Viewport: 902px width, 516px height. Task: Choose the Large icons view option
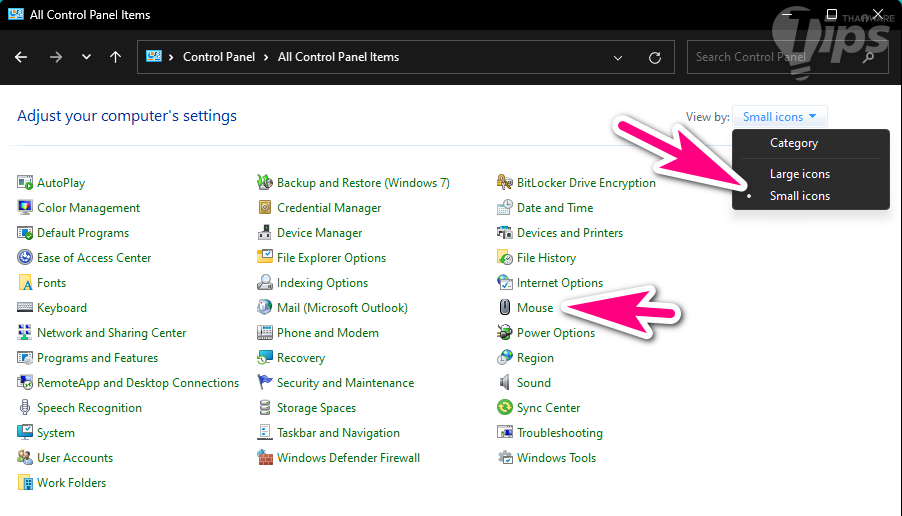pos(799,174)
